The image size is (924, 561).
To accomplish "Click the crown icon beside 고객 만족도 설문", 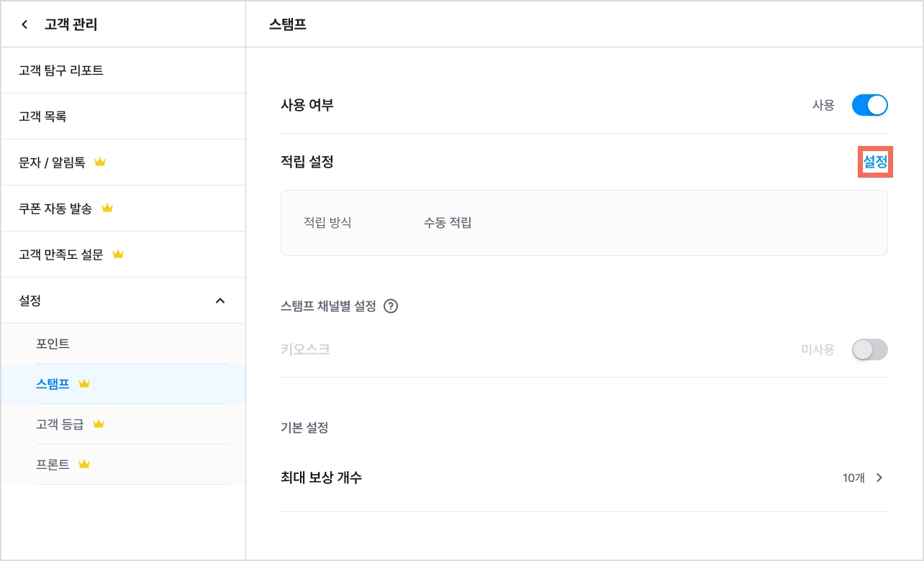I will click(x=119, y=255).
